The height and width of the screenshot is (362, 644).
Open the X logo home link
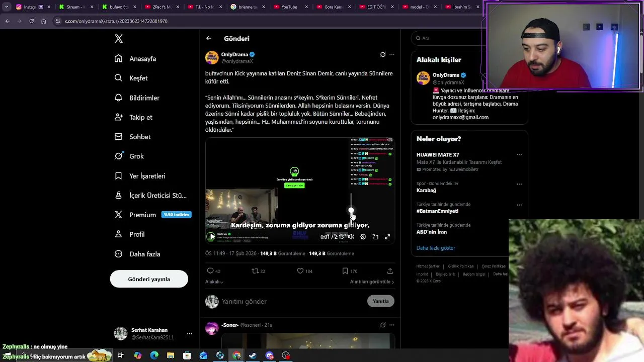tap(119, 39)
